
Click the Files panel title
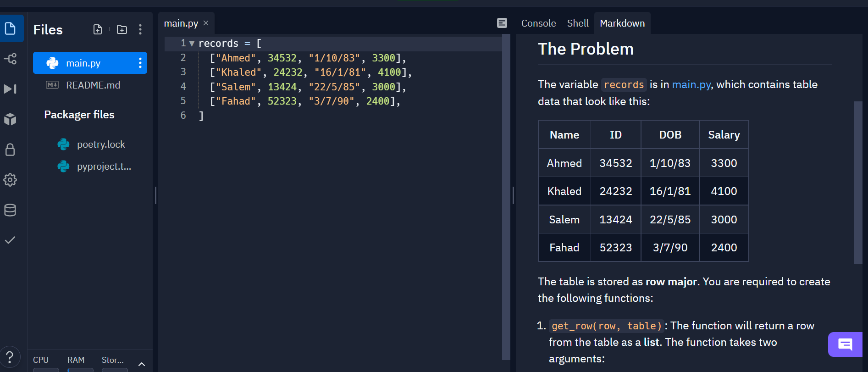click(x=48, y=30)
